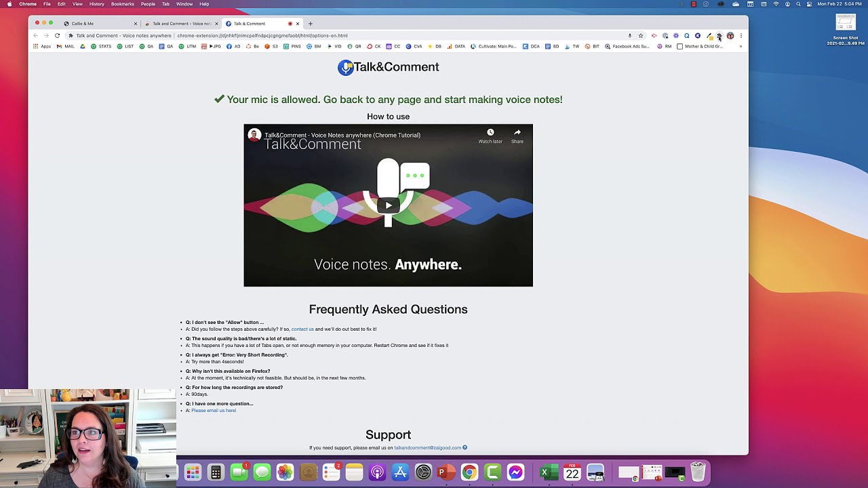Open FaceTime from the Dock
Screen dimensions: 868x488
coord(239,472)
